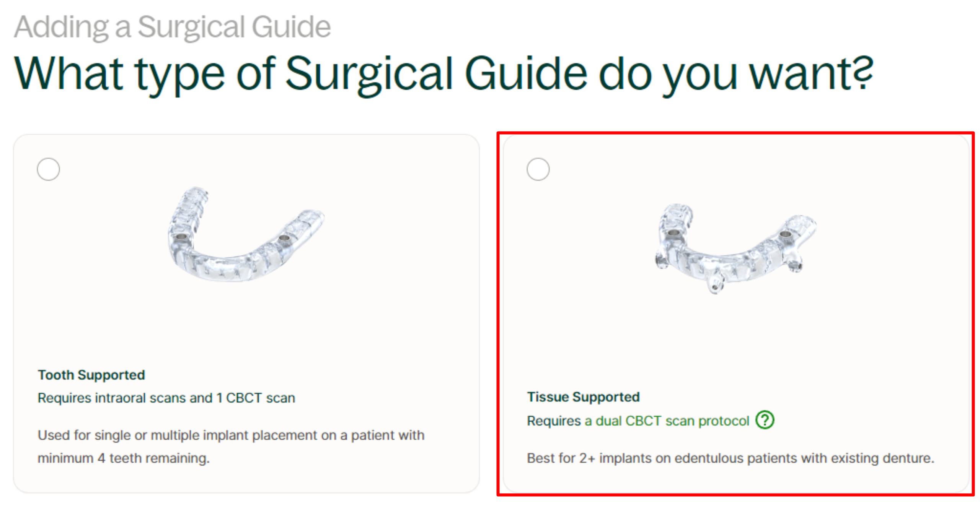The height and width of the screenshot is (515, 980).
Task: Click the "Used for single or multiple implant" line
Action: coord(231,435)
